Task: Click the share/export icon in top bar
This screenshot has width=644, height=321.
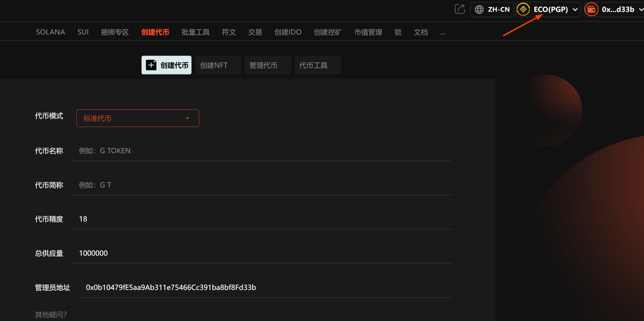Action: click(460, 9)
